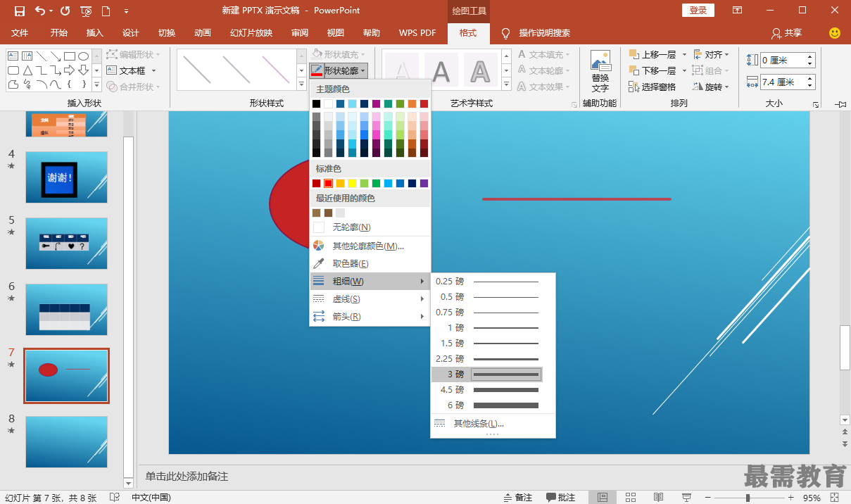Switch to reading view icon

[x=658, y=498]
